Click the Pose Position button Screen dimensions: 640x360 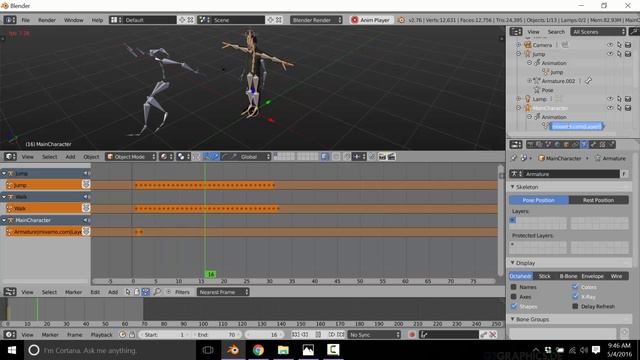pos(539,200)
